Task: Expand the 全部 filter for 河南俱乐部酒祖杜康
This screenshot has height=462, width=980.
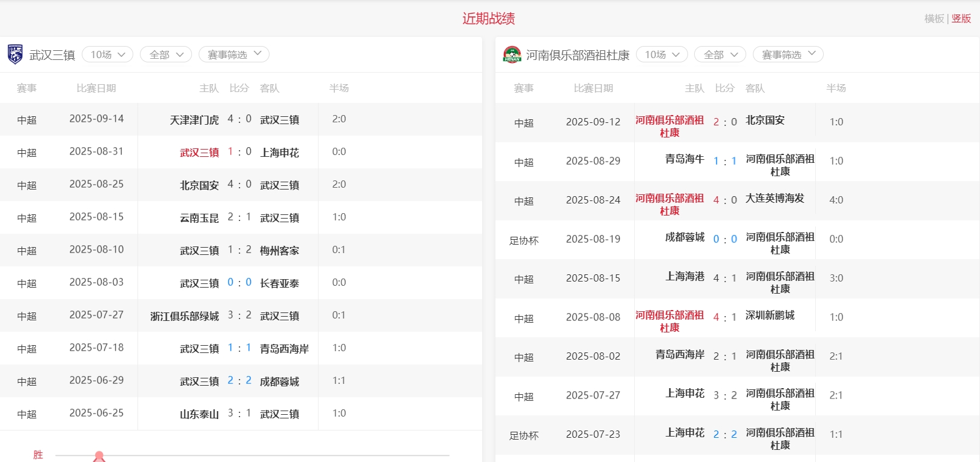Action: pos(720,54)
